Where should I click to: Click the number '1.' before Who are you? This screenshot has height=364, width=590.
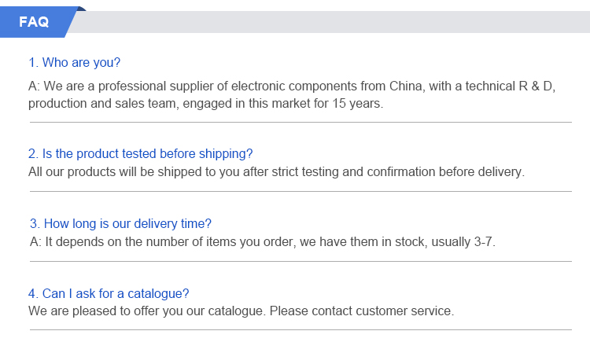tap(33, 62)
